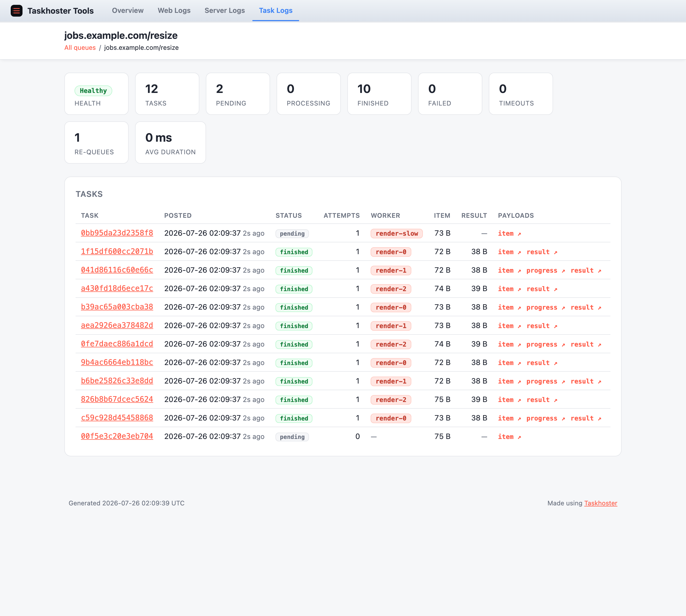The image size is (686, 616).
Task: Click the render-1 badge in row 041d86116c60e66c
Action: click(391, 271)
